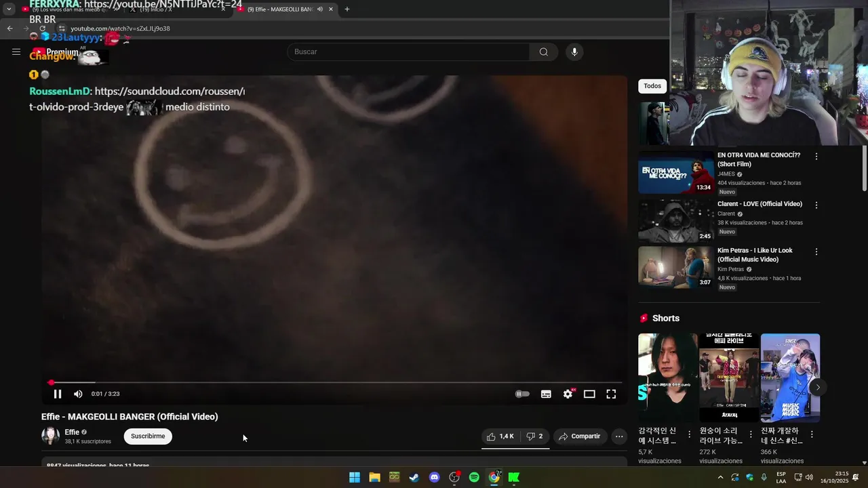Toggle subtitles with the captions icon
The height and width of the screenshot is (488, 868).
[x=546, y=394]
